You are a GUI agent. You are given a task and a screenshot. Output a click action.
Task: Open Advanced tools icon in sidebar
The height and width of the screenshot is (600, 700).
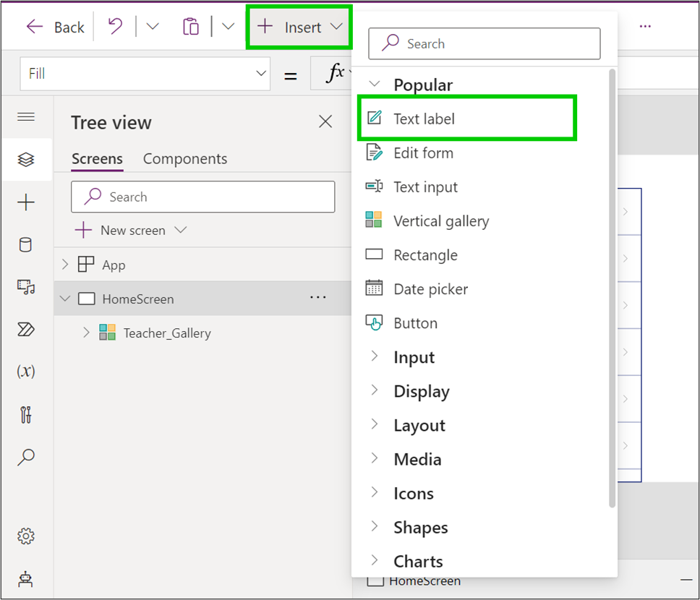pyautogui.click(x=26, y=414)
